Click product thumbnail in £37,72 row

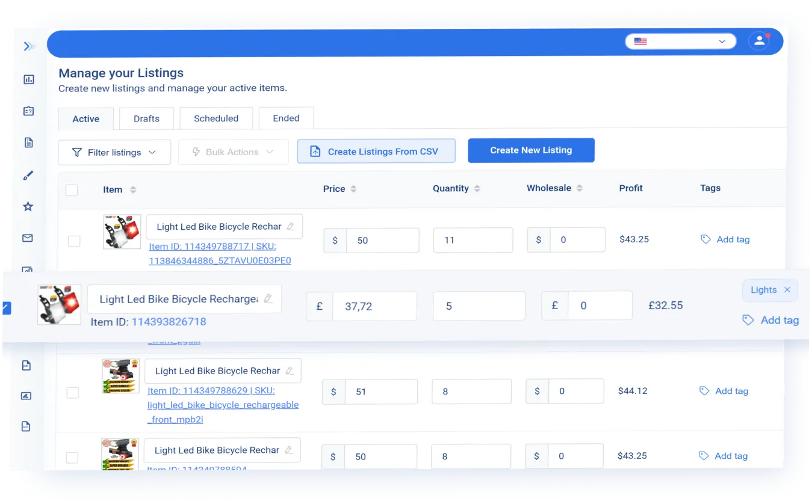pyautogui.click(x=59, y=305)
